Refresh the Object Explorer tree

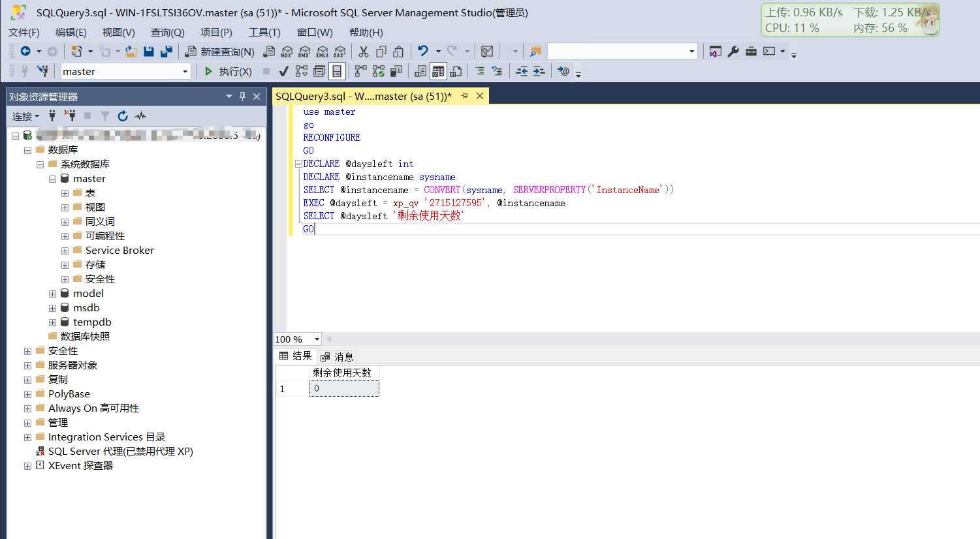point(123,116)
